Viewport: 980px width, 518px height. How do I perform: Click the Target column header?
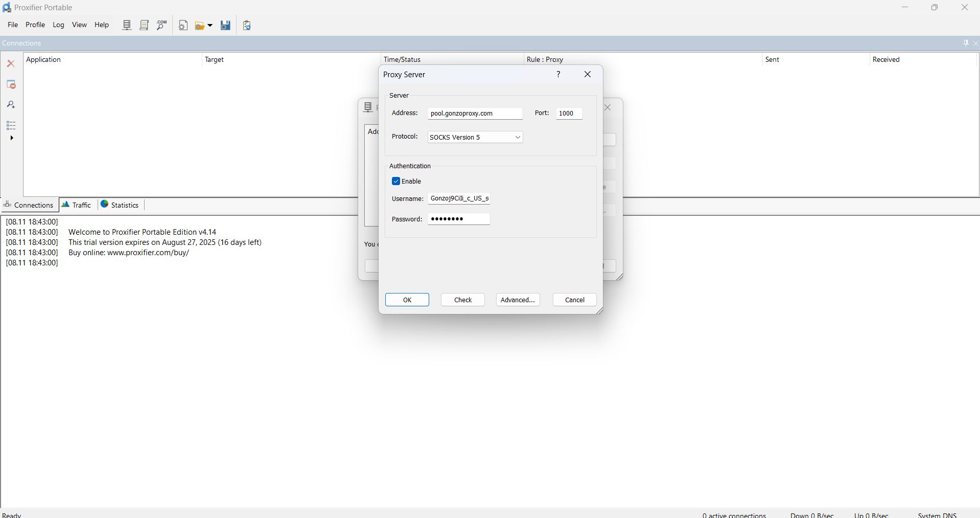pos(291,59)
